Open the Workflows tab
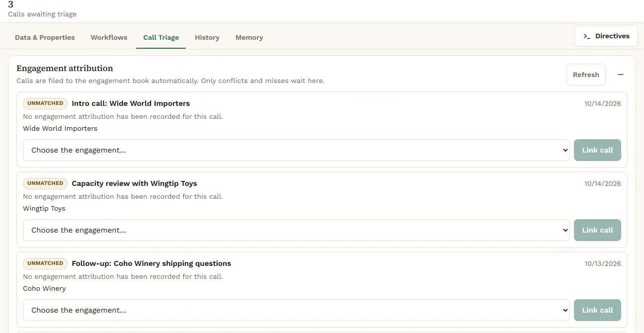Screen dimensions: 644x333 (x=109, y=37)
